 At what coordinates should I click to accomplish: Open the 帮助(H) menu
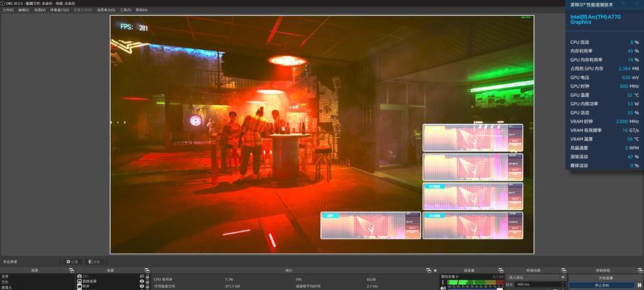coord(141,10)
